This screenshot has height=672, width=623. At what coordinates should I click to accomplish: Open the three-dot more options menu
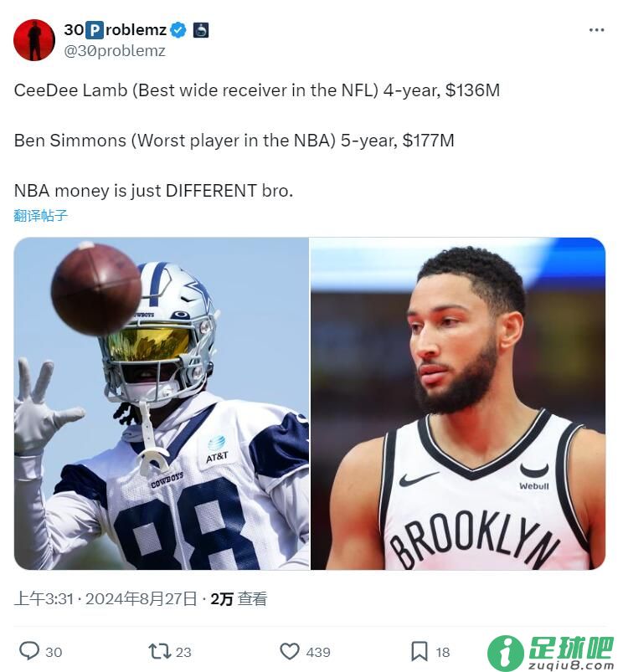pyautogui.click(x=596, y=30)
